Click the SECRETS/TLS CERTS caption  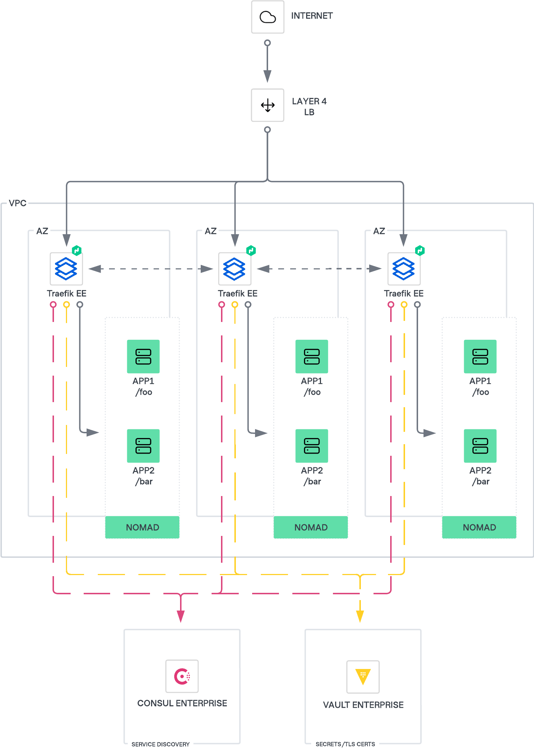pyautogui.click(x=345, y=744)
